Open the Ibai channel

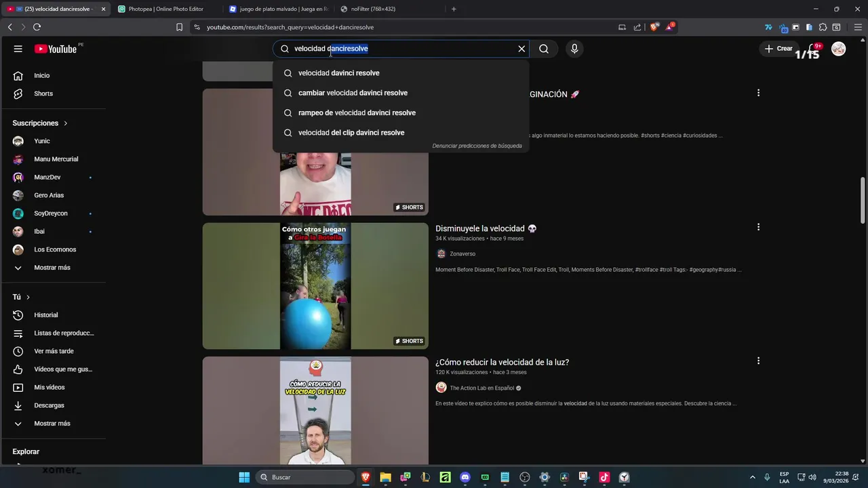[x=54, y=231]
